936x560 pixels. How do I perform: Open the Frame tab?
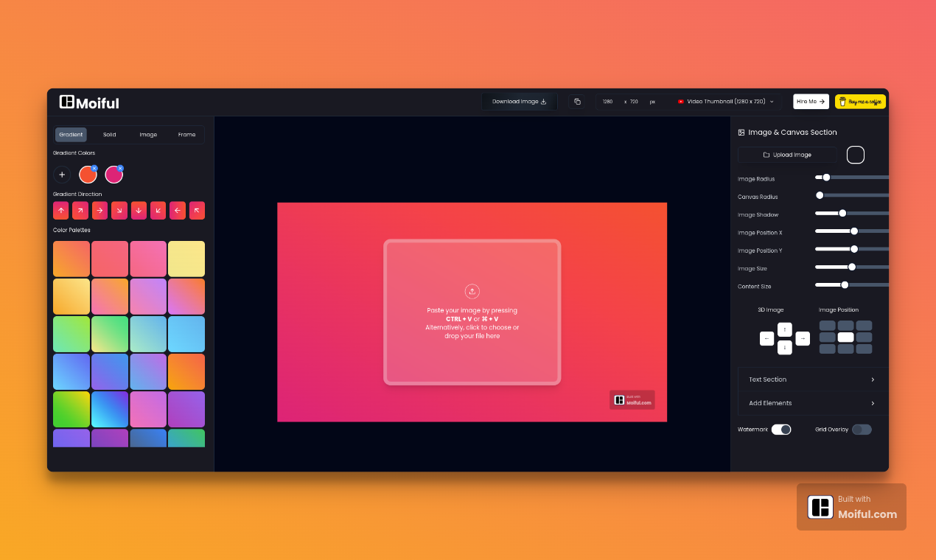click(x=186, y=134)
